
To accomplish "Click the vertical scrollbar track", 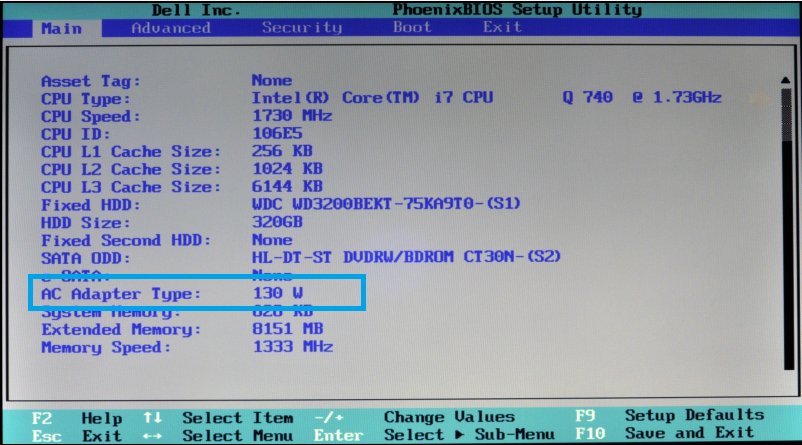I will 788,228.
